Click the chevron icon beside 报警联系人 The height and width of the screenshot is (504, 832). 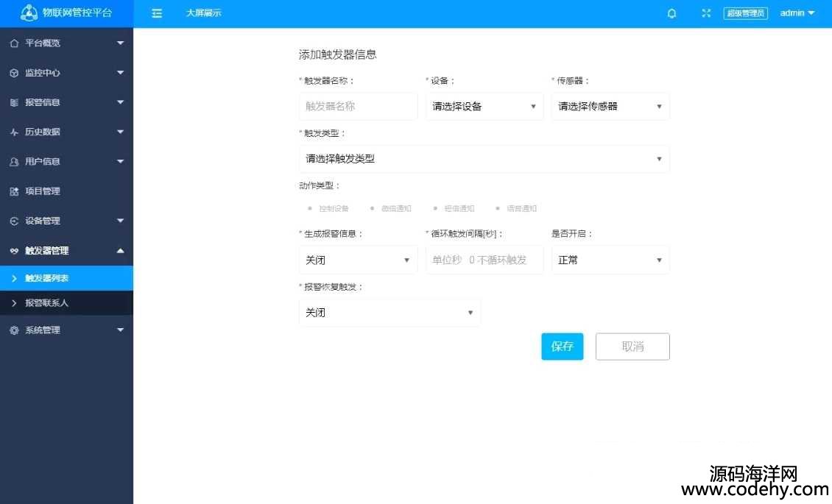click(14, 303)
